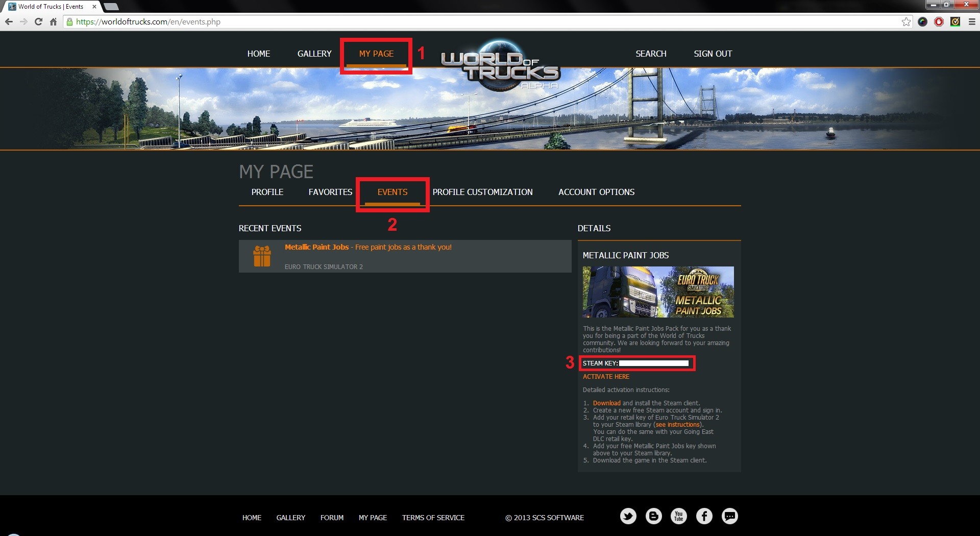This screenshot has width=980, height=536.
Task: Open the Twitter social icon in footer
Action: (x=628, y=516)
